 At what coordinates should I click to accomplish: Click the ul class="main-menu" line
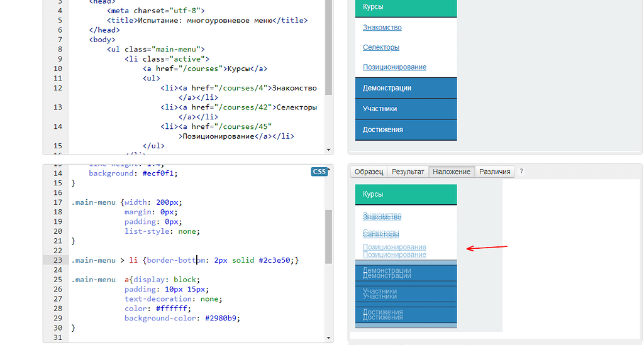point(156,49)
